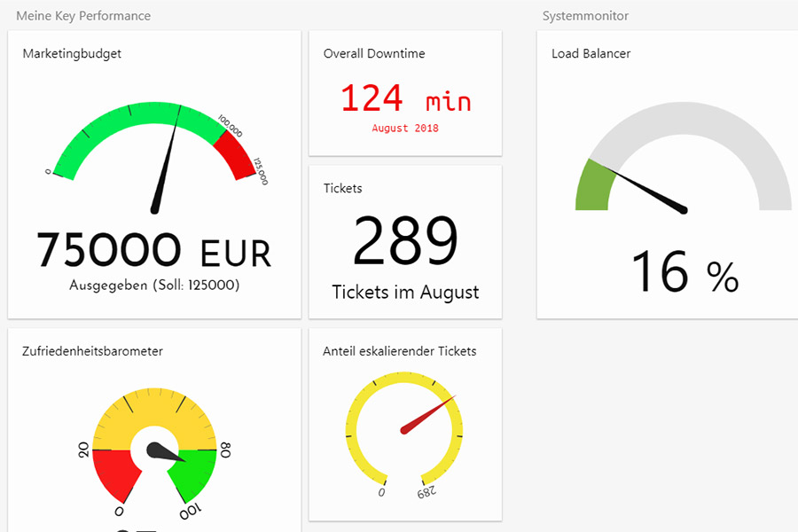Click the 16 % Load Balancer value
Viewport: 798px width, 532px height.
[x=685, y=273]
